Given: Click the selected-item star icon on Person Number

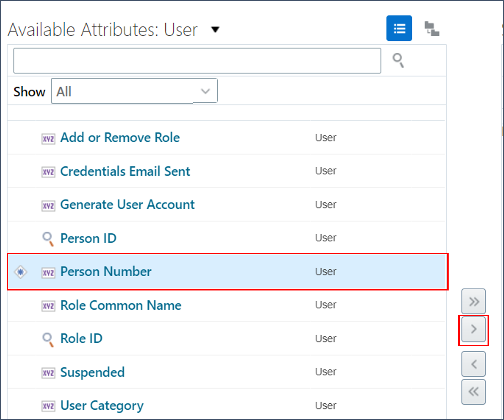Looking at the screenshot, I should click(x=20, y=272).
